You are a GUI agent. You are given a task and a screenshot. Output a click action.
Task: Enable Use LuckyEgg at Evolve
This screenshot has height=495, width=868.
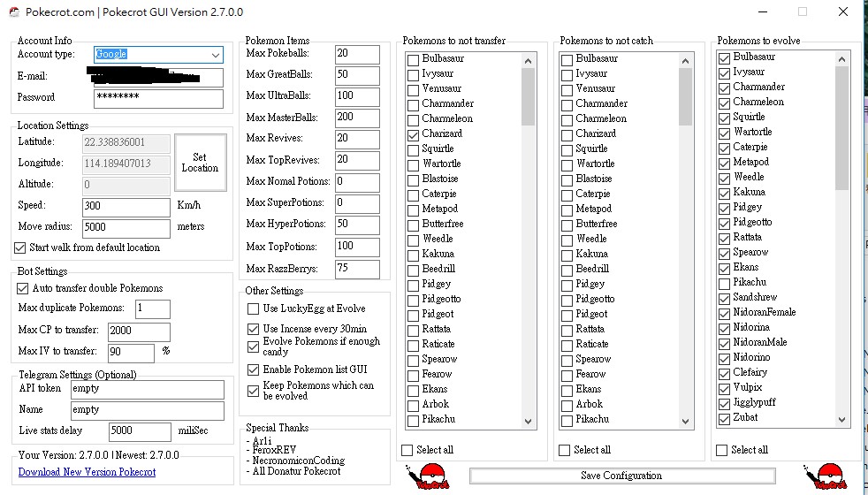[x=253, y=309]
